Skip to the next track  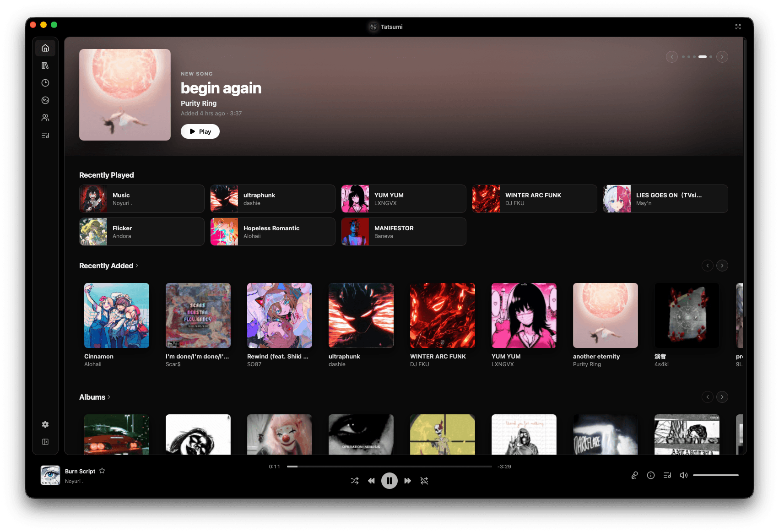pyautogui.click(x=407, y=481)
